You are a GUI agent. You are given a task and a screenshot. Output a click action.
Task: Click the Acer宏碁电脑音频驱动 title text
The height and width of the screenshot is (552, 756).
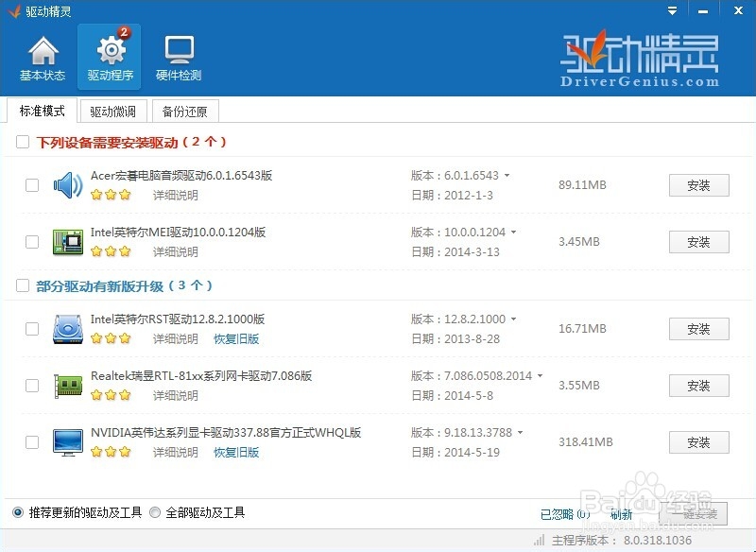181,176
